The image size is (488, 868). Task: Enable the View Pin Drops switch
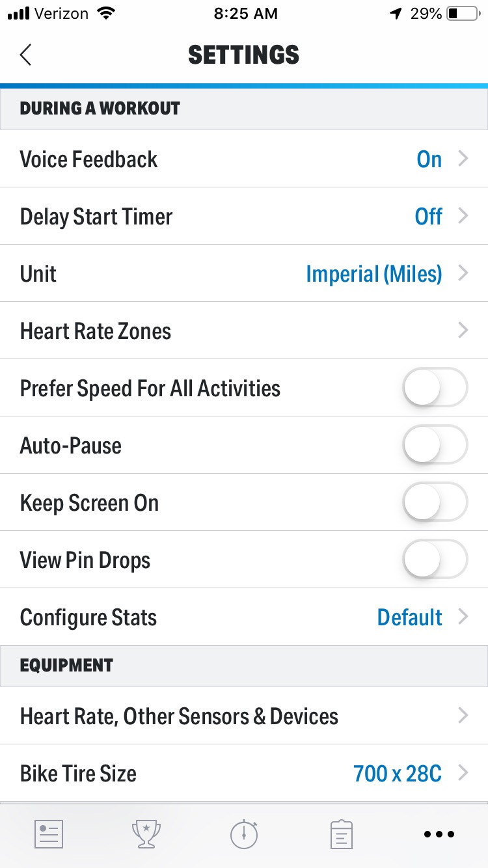click(x=435, y=560)
